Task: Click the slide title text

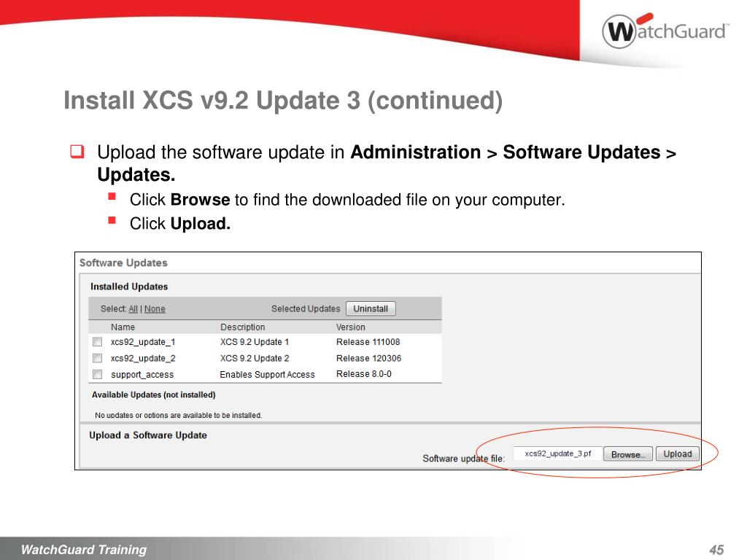Action: (283, 101)
